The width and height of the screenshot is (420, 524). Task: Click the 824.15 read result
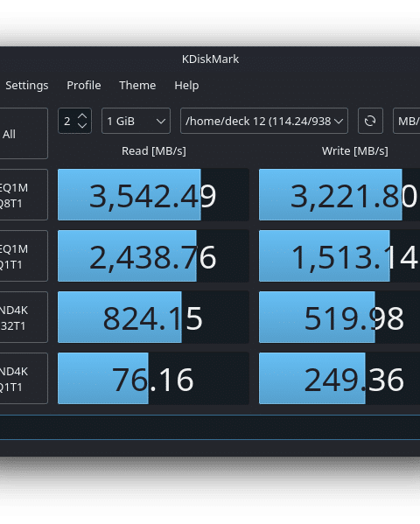[153, 318]
